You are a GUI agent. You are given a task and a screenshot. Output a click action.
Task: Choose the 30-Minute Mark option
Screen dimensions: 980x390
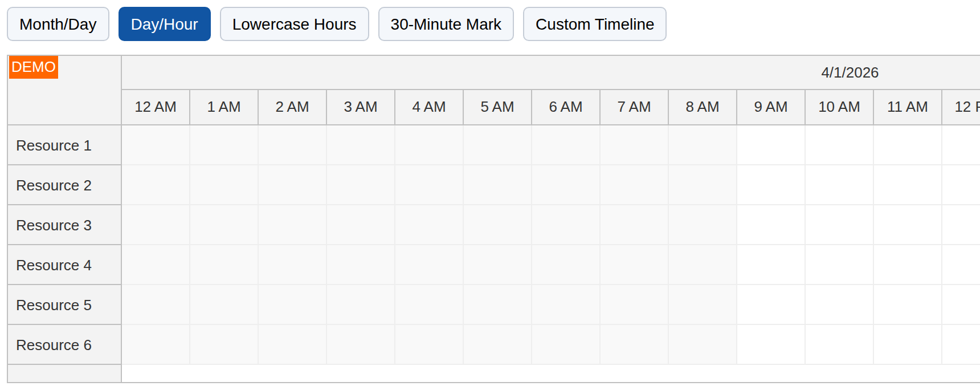(x=446, y=25)
